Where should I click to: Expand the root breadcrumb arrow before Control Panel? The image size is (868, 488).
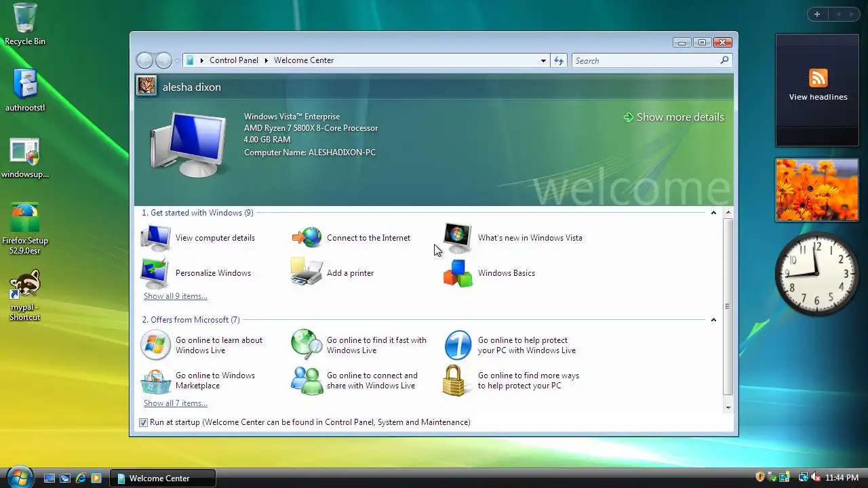click(x=202, y=60)
